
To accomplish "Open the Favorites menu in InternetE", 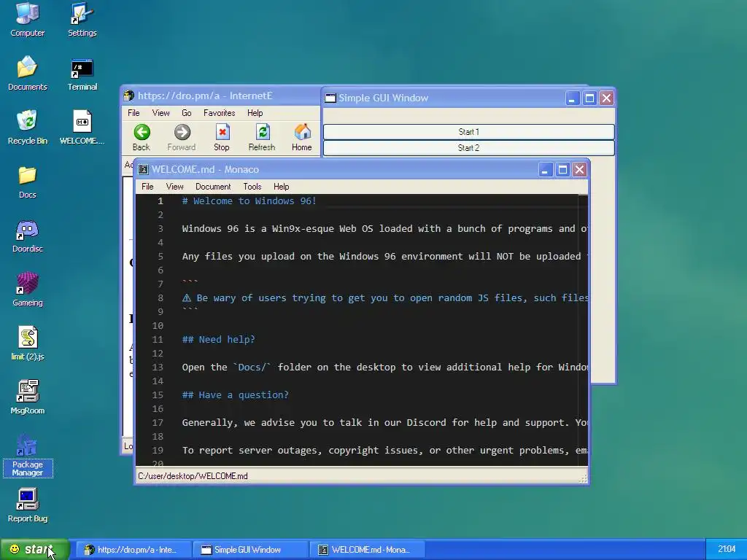I will pos(219,113).
